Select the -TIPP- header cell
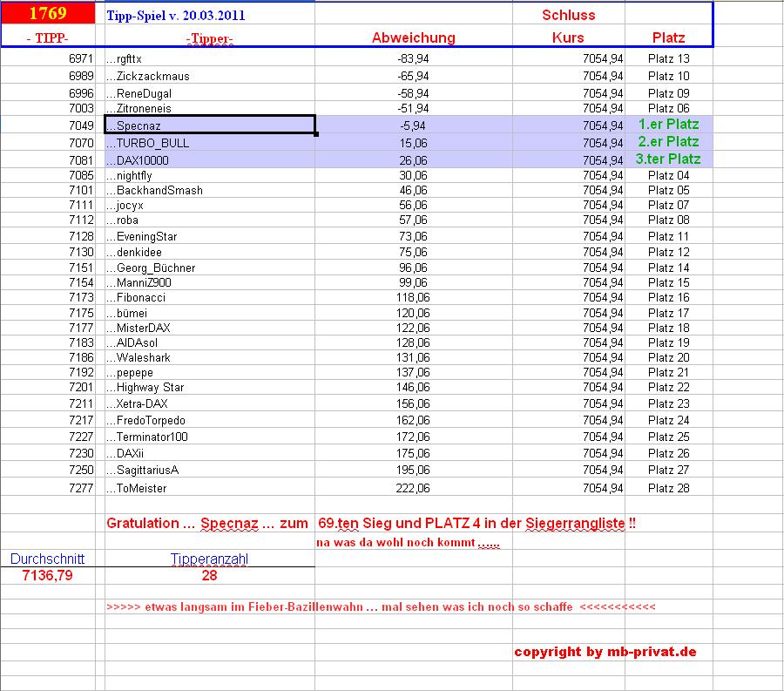The width and height of the screenshot is (784, 691). (48, 37)
